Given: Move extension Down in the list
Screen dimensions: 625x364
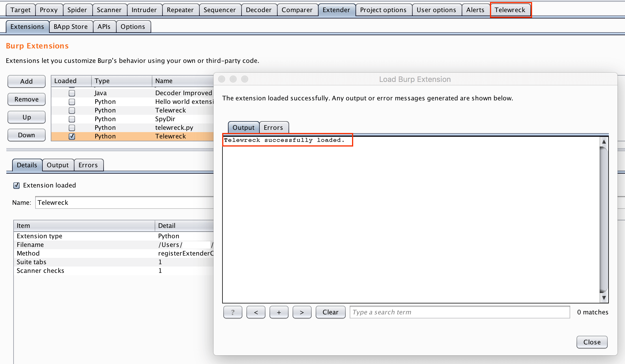Looking at the screenshot, I should coord(26,135).
